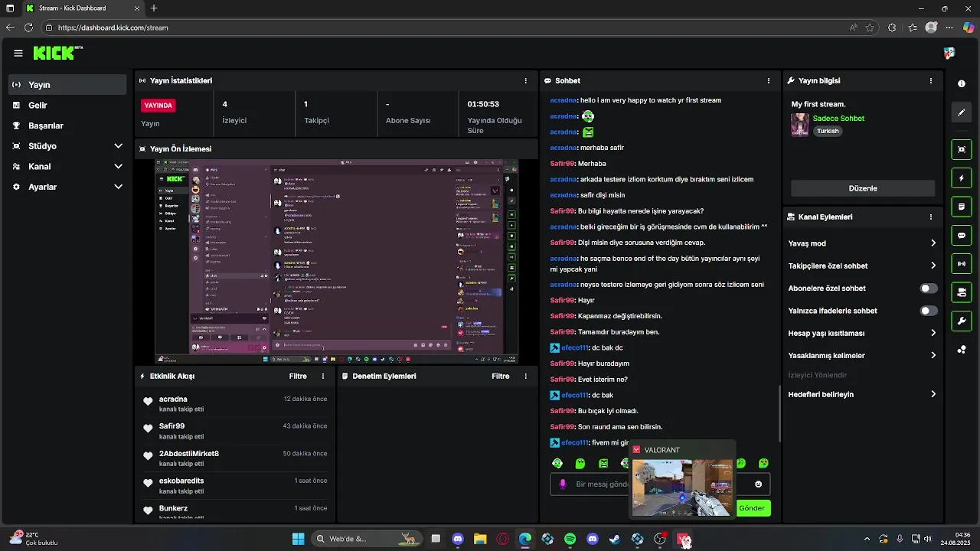This screenshot has height=551, width=980.
Task: Open Kanal Eylemleri three-dot menu
Action: (931, 217)
